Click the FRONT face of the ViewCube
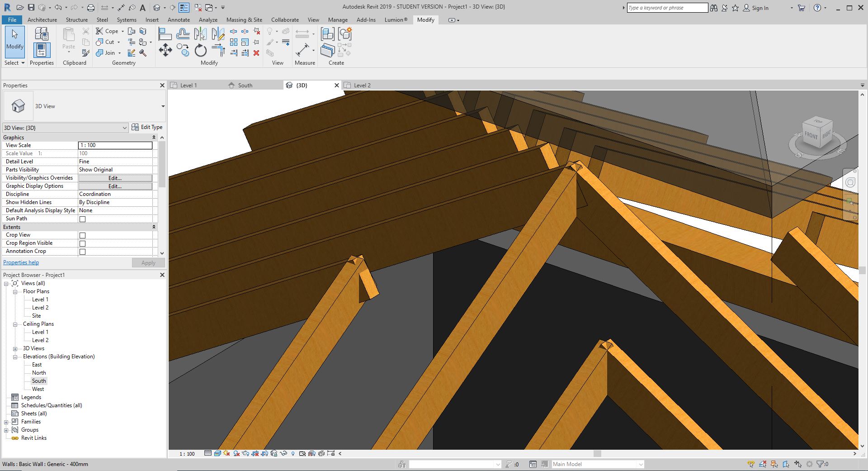The image size is (868, 471). (x=811, y=134)
